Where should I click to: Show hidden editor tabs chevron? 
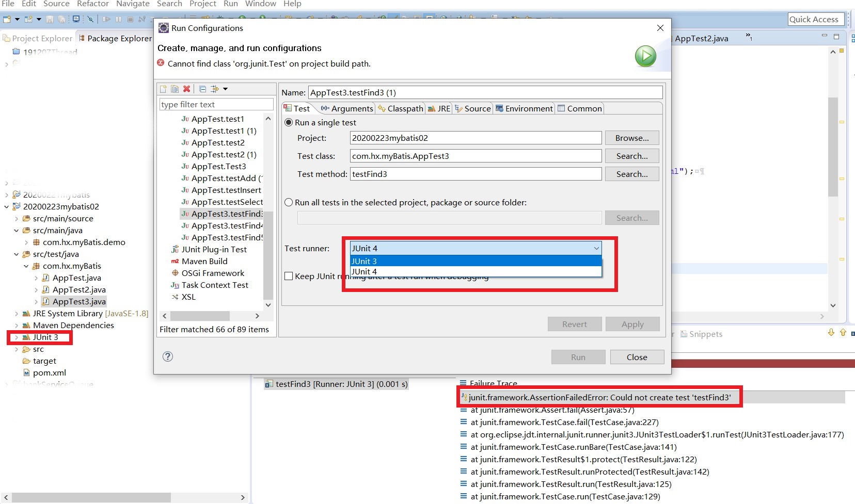tap(749, 36)
